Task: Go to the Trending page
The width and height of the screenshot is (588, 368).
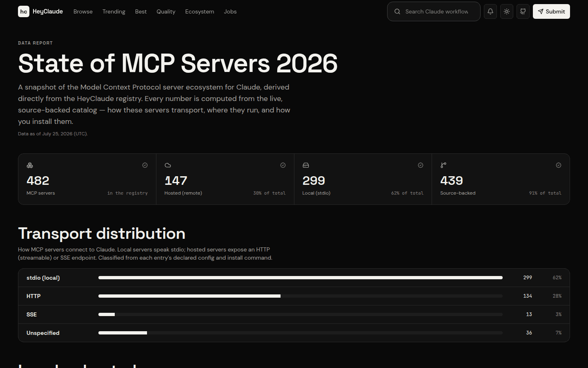Action: pos(114,11)
